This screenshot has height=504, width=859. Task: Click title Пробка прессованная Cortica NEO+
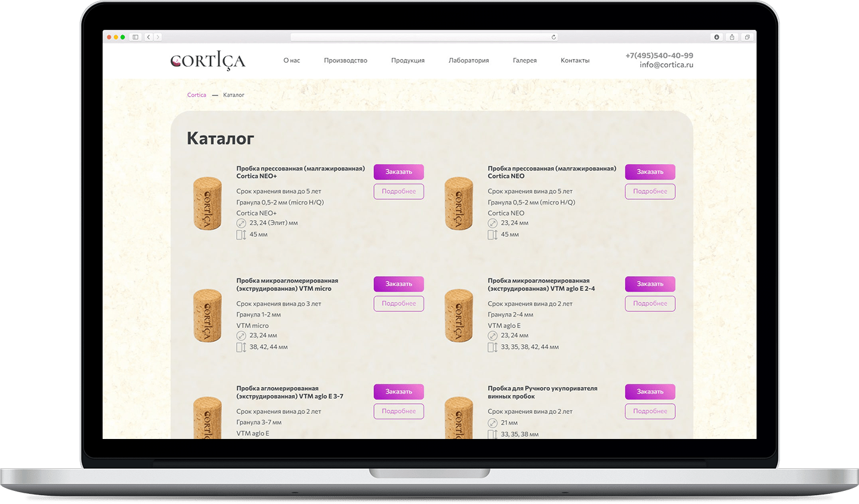coord(301,172)
